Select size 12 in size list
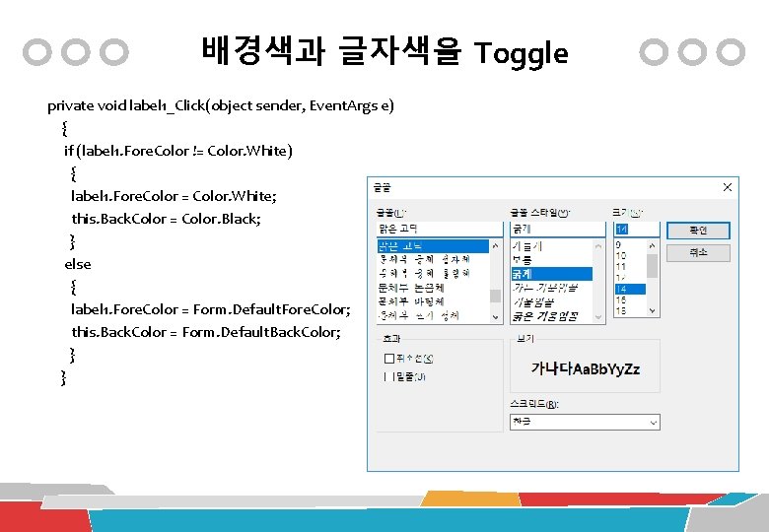 630,278
